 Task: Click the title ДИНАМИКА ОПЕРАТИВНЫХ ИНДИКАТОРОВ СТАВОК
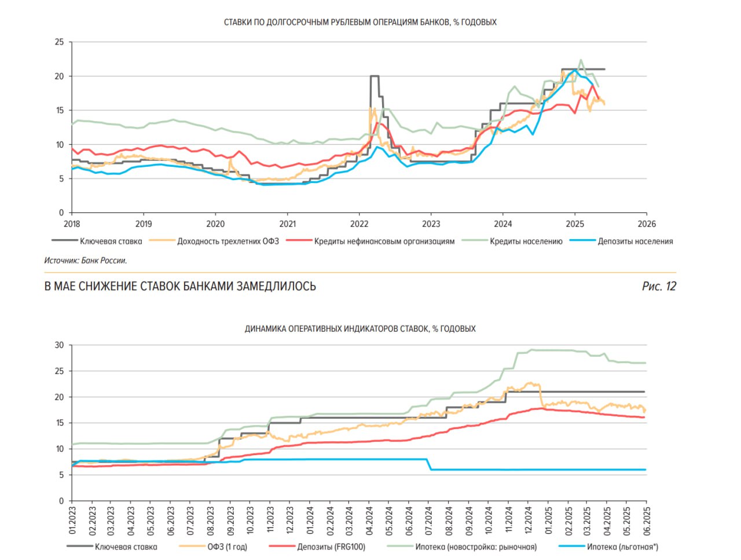[360, 328]
